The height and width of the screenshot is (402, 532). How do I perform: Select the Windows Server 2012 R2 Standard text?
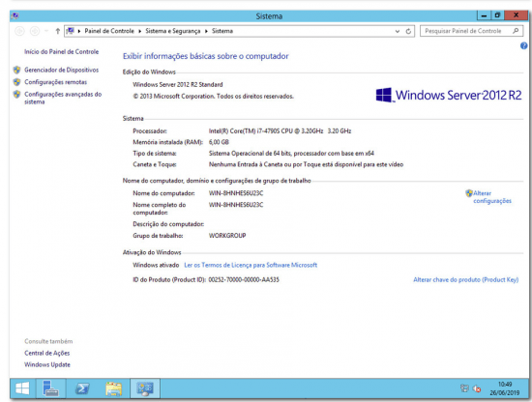(x=178, y=84)
